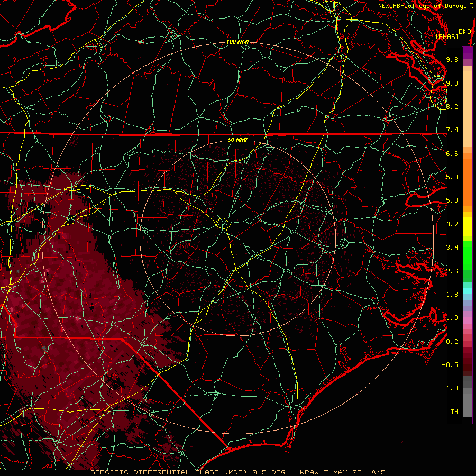Click the [PHAS] units label
The image size is (476, 476).
(x=447, y=37)
